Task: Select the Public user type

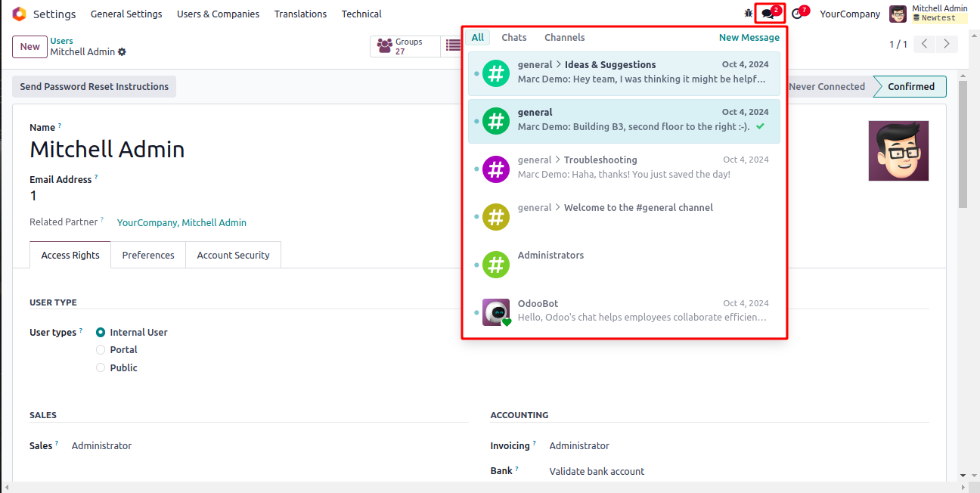Action: pyautogui.click(x=101, y=368)
